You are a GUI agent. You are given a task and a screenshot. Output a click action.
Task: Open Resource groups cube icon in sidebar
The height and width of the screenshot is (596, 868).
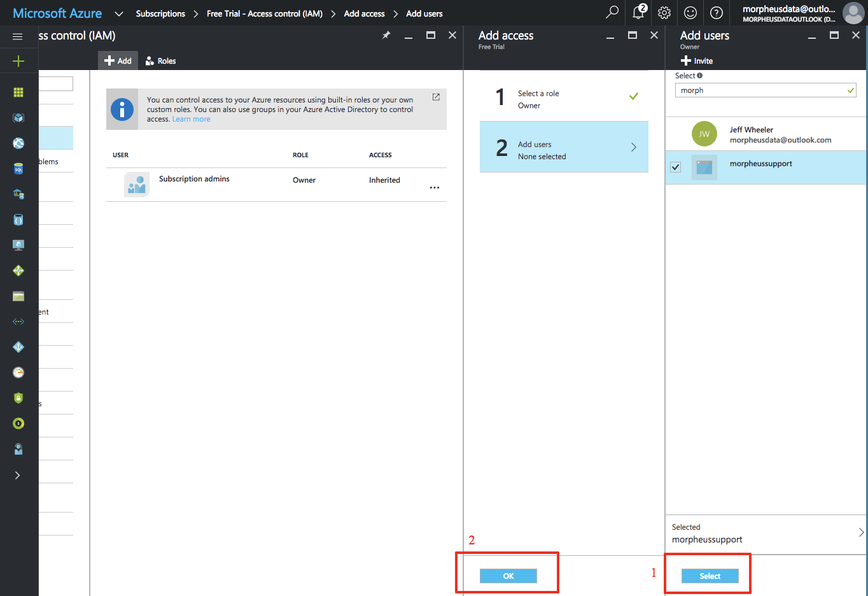18,118
